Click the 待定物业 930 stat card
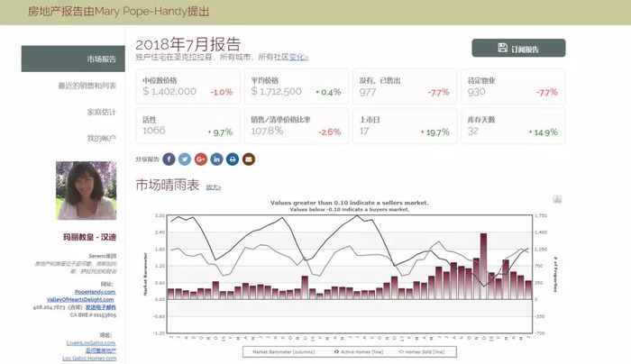The height and width of the screenshot is (364, 631). point(513,86)
